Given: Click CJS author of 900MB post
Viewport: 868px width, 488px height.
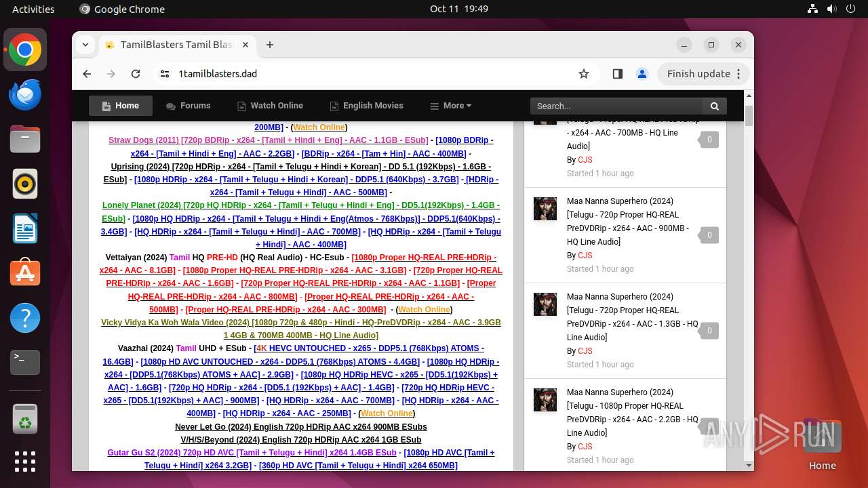Looking at the screenshot, I should (x=585, y=256).
